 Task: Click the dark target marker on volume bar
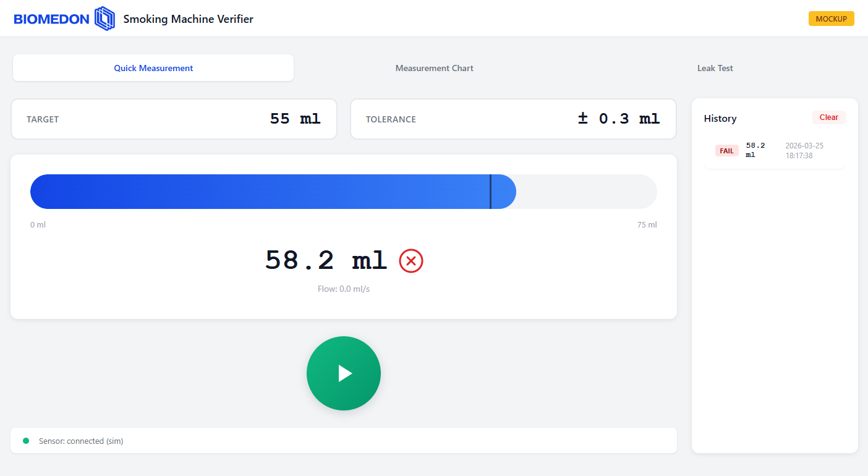490,192
